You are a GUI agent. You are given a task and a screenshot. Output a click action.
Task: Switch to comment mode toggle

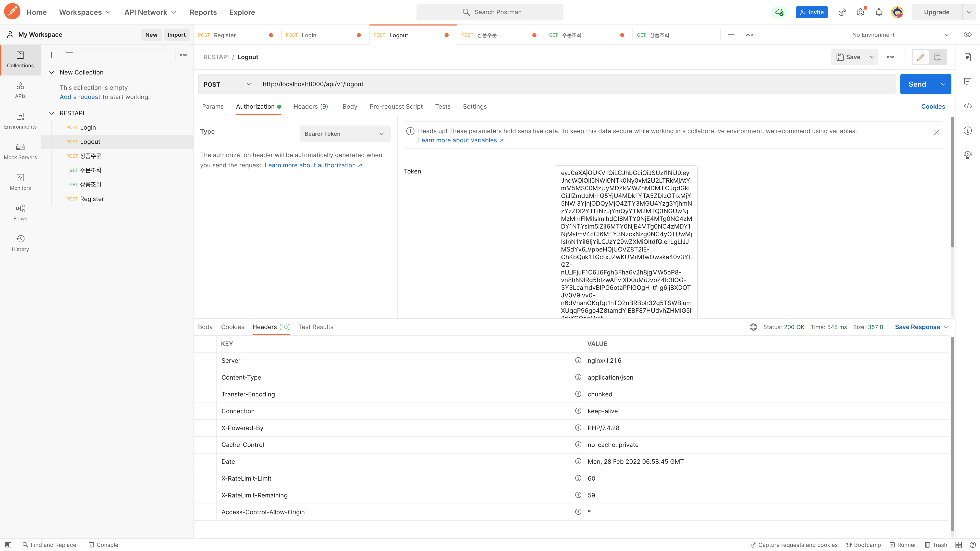click(937, 57)
